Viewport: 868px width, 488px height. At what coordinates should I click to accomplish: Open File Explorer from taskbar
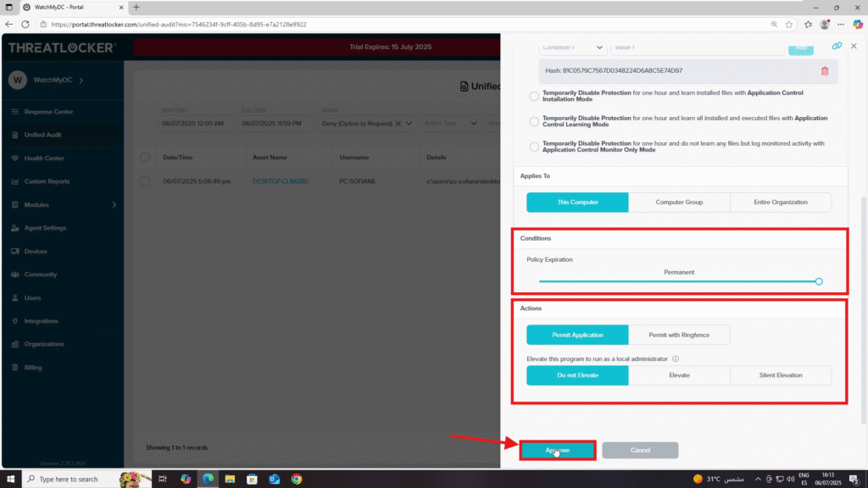pos(230,480)
